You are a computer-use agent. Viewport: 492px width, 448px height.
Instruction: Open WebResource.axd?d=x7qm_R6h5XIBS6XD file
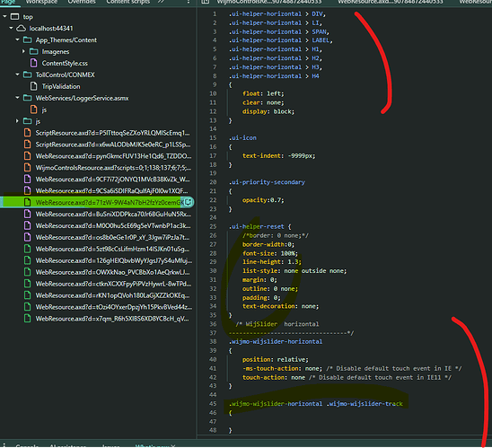click(x=112, y=319)
